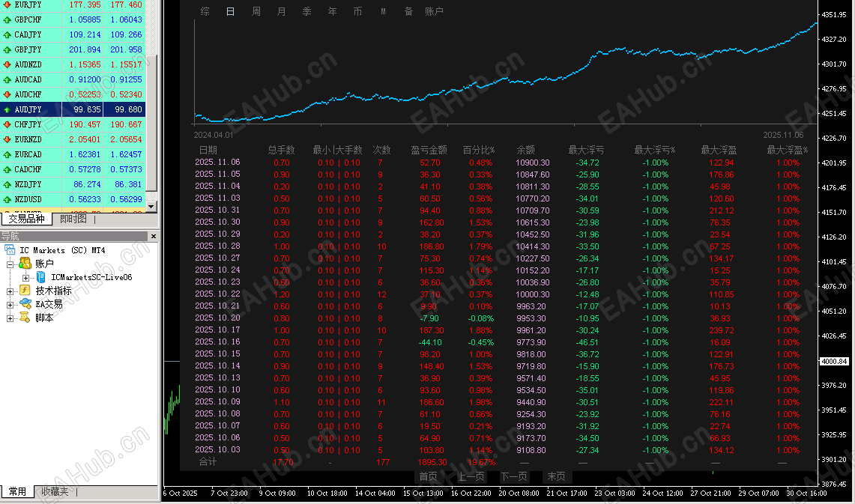Click the 2025.10.20 date row

click(217, 318)
